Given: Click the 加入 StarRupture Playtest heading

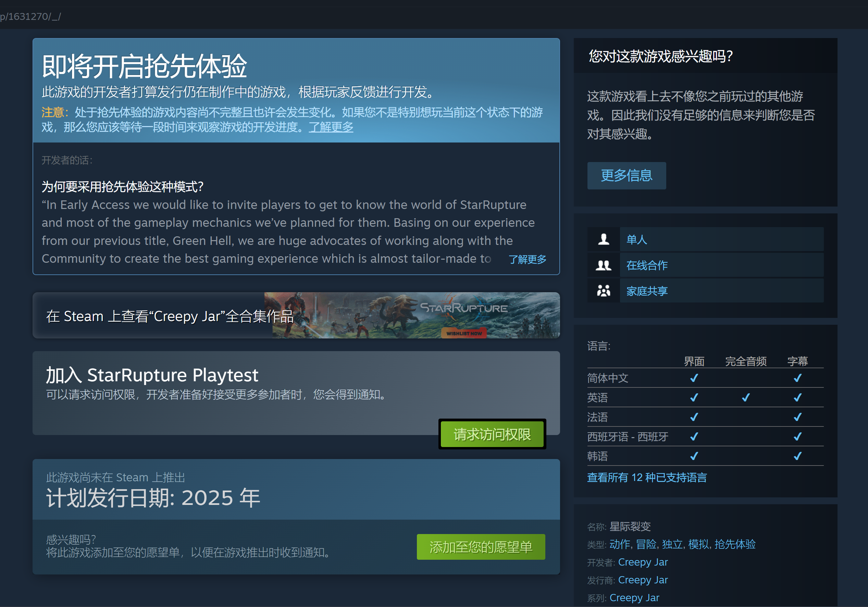Looking at the screenshot, I should (152, 375).
